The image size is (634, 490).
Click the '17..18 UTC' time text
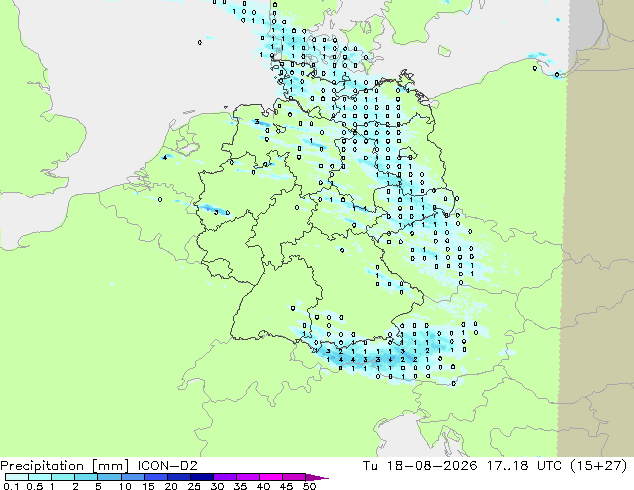524,466
